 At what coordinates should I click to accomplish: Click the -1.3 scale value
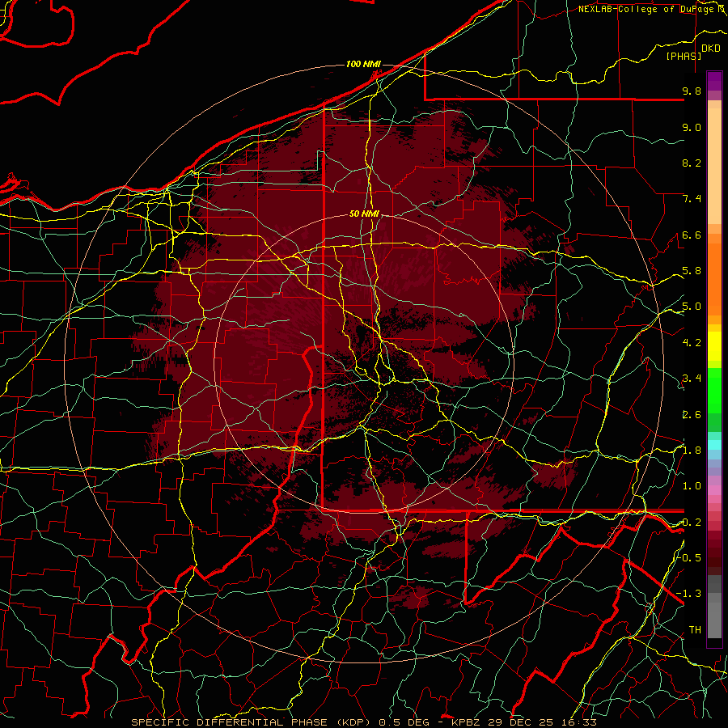tap(689, 594)
